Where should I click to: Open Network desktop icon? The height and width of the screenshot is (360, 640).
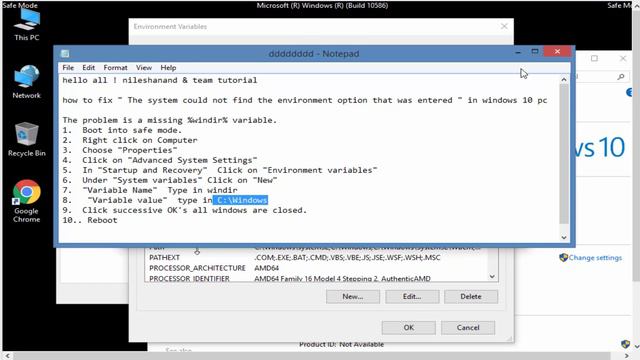[27, 82]
